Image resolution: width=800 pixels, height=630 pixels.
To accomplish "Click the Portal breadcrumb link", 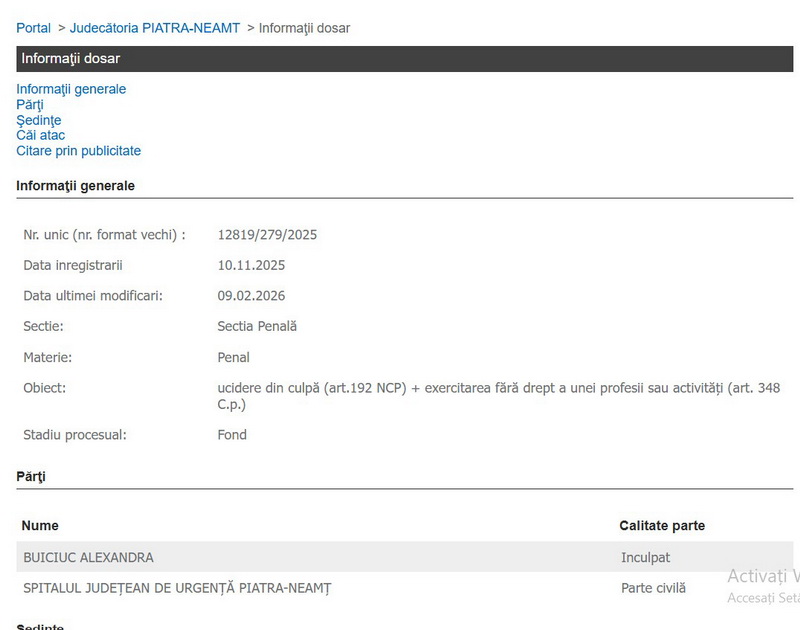I will point(33,28).
